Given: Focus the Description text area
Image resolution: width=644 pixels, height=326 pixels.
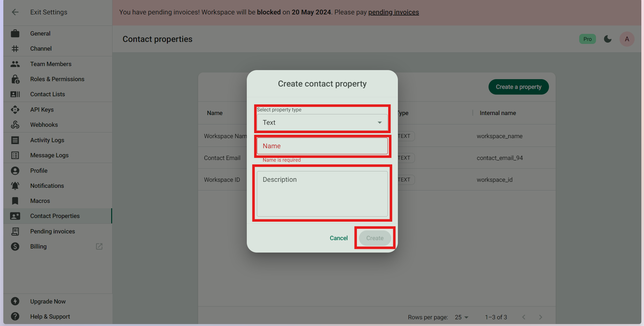Looking at the screenshot, I should point(322,194).
